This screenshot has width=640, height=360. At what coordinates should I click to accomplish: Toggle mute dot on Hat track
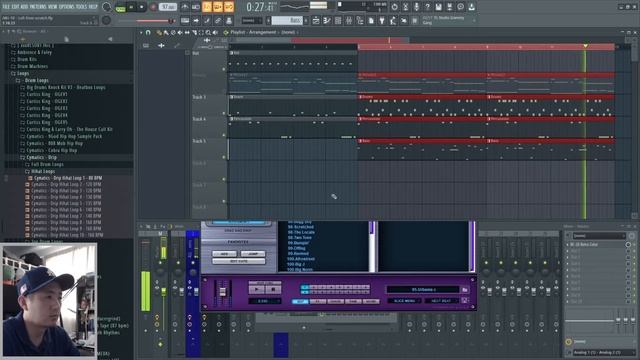[x=224, y=69]
